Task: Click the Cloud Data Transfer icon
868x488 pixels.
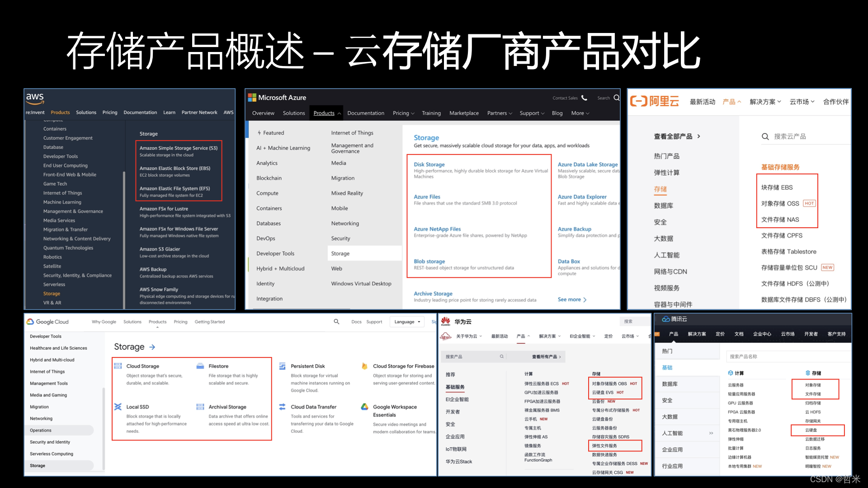Action: click(283, 407)
